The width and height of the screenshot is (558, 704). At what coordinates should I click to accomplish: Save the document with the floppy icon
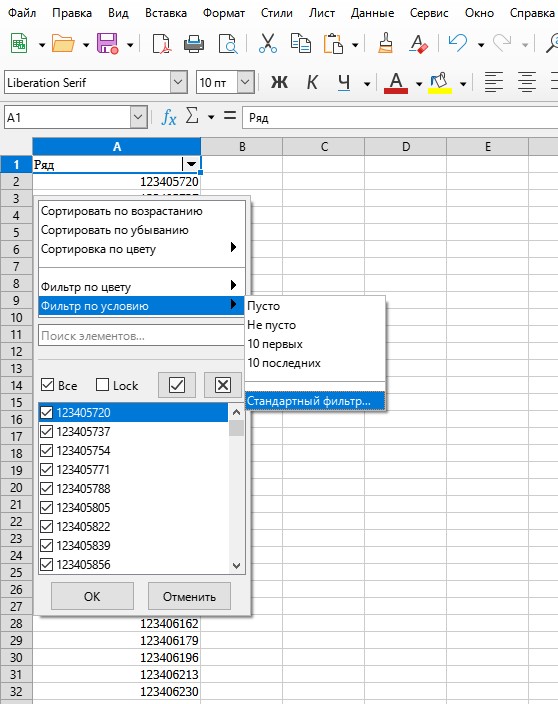click(108, 44)
